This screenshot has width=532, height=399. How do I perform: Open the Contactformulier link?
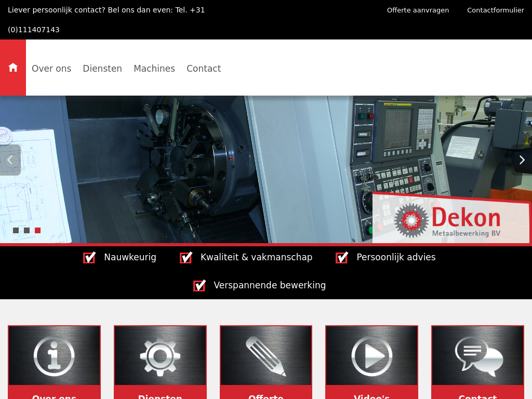495,10
